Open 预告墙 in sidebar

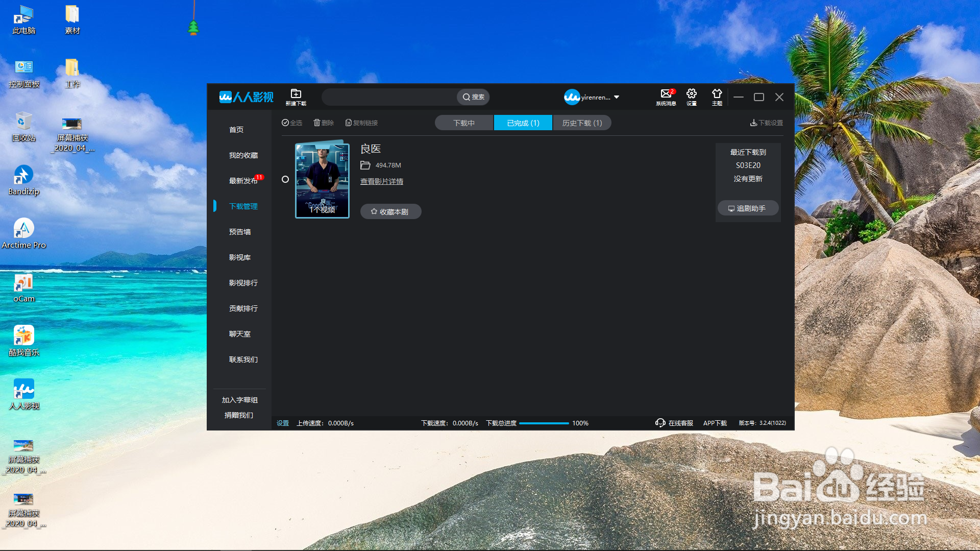(x=240, y=232)
